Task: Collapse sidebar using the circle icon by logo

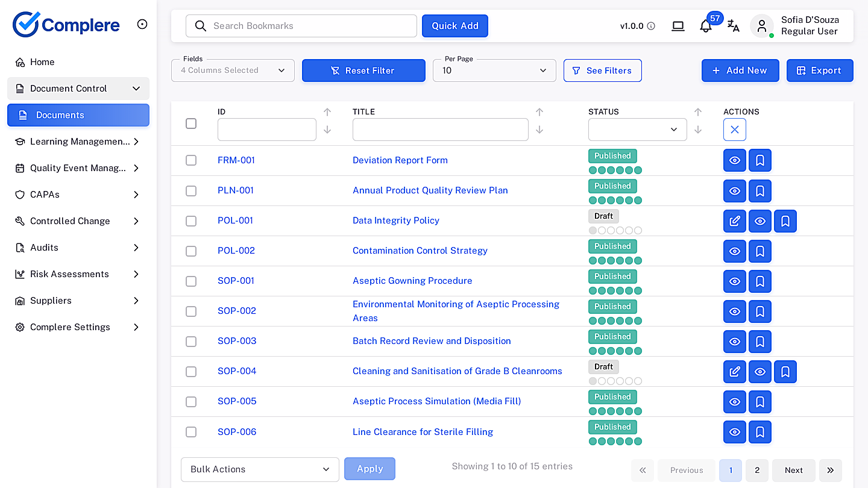Action: (142, 24)
